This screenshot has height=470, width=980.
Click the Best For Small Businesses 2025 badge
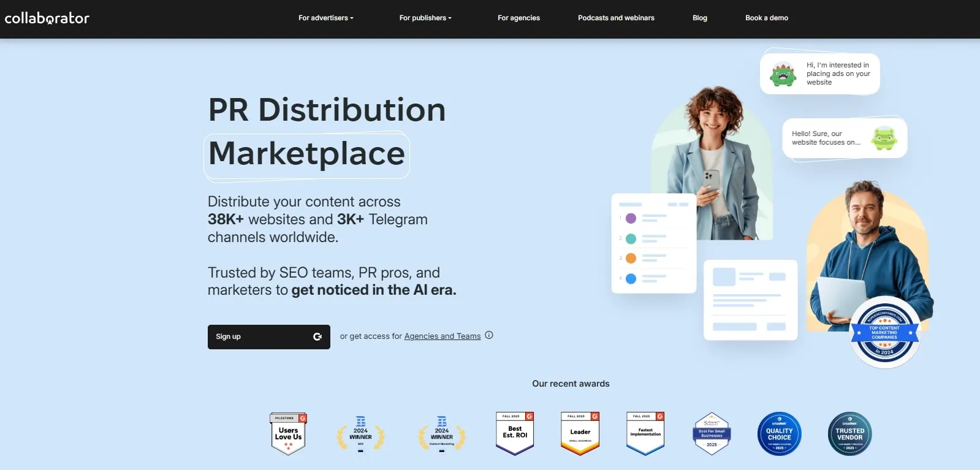tap(712, 434)
